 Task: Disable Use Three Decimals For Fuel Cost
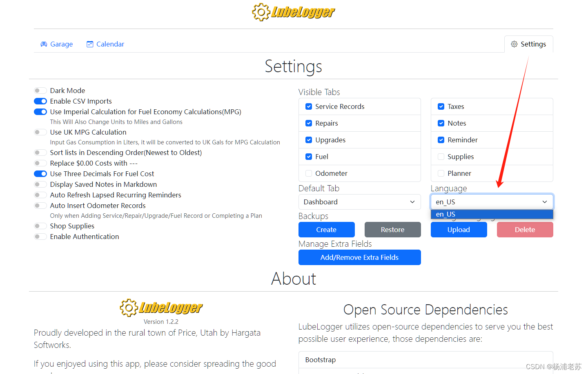pos(40,174)
